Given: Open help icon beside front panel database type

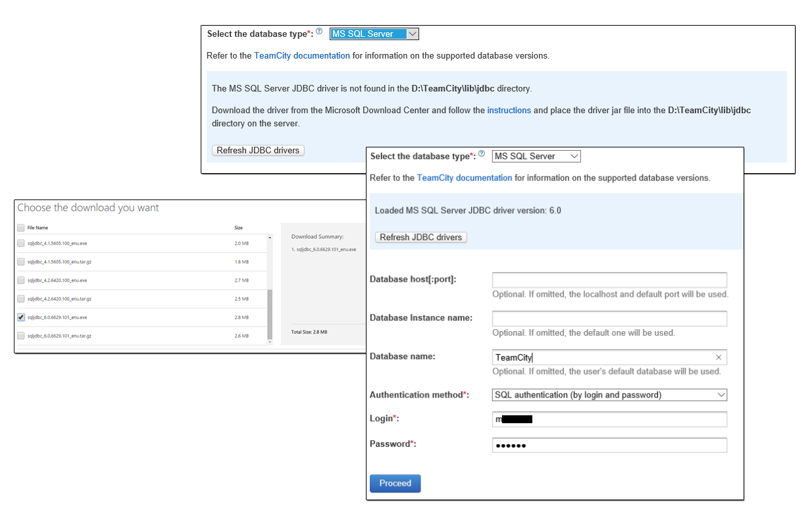Looking at the screenshot, I should [482, 153].
